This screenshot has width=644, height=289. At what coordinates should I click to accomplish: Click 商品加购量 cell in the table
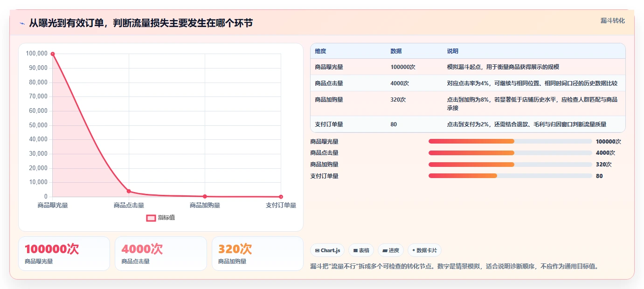[x=329, y=100]
